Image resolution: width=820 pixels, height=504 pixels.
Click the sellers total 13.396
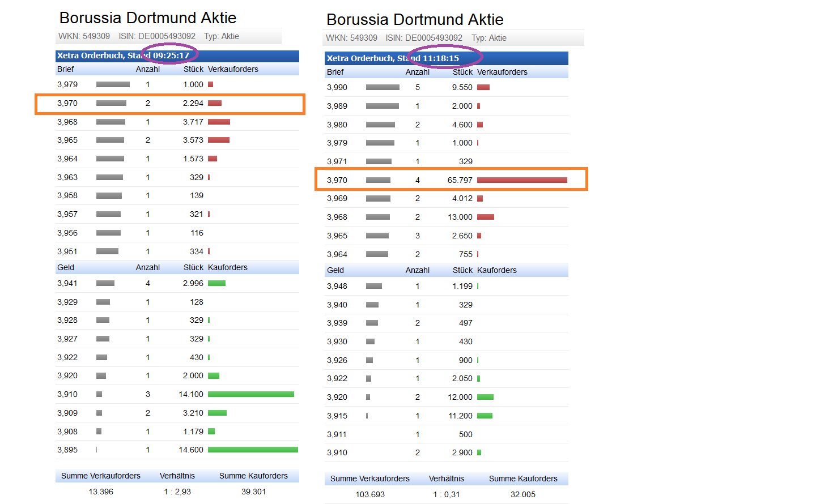[101, 492]
